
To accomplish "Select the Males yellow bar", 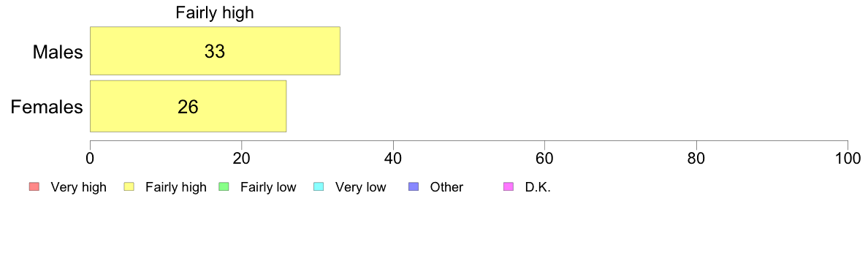I will click(x=215, y=51).
